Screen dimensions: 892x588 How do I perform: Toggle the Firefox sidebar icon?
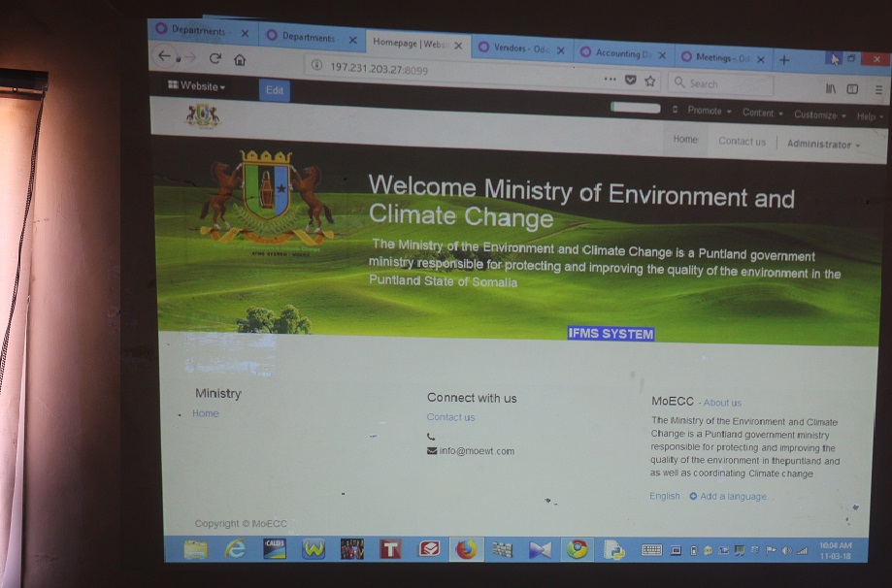tap(852, 88)
